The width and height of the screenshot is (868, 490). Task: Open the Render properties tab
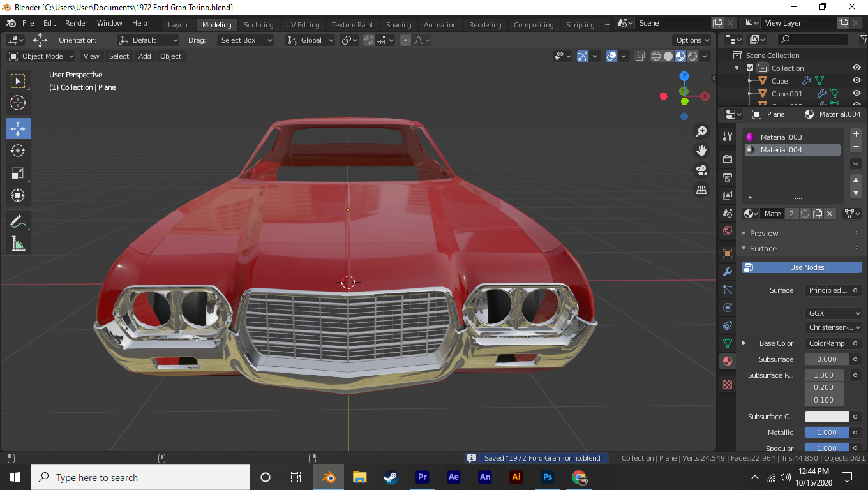click(x=727, y=159)
